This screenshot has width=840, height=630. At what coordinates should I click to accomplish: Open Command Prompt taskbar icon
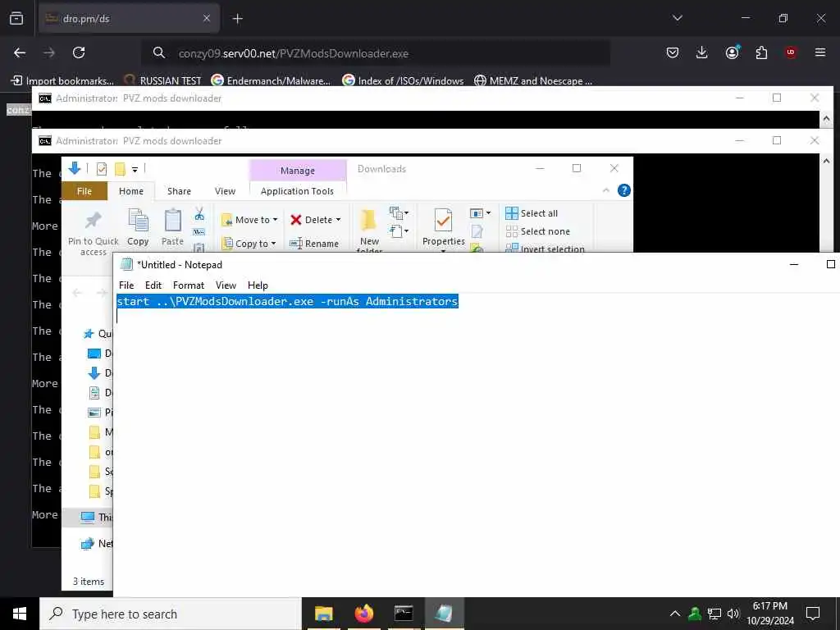404,614
